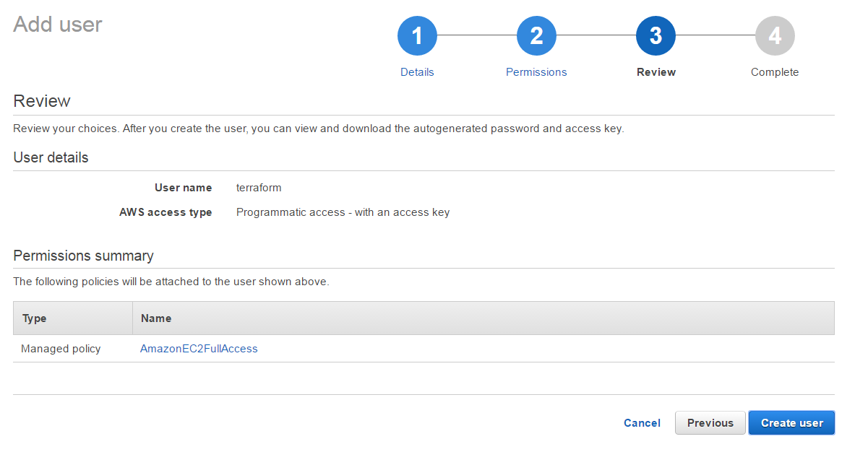Cancel the add user wizard
Viewport: 868px width, 452px height.
point(642,423)
